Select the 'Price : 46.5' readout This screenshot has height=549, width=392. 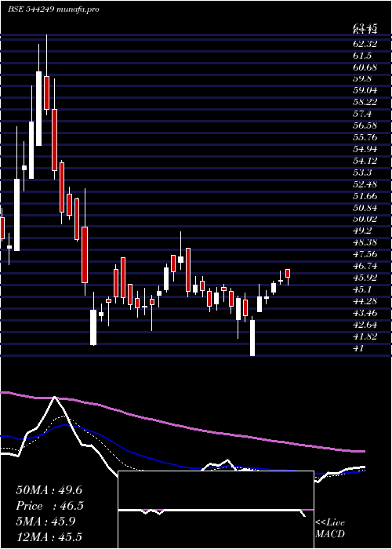[49, 506]
